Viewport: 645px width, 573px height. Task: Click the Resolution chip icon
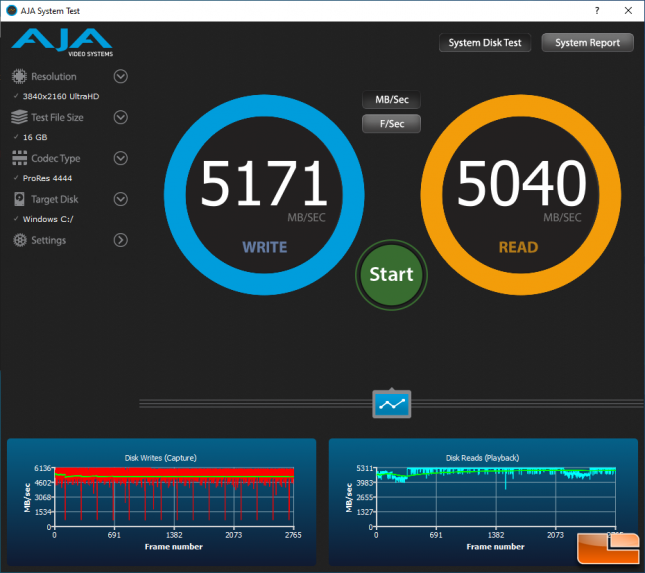19,77
